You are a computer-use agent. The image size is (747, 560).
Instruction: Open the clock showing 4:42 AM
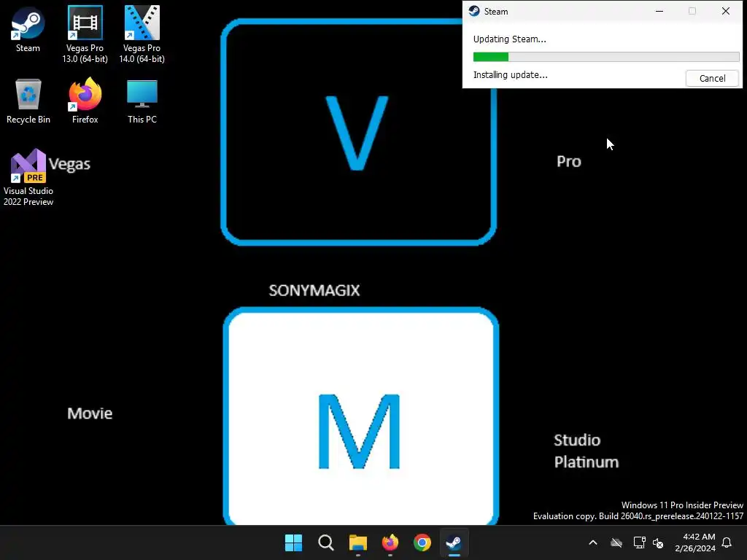click(695, 542)
